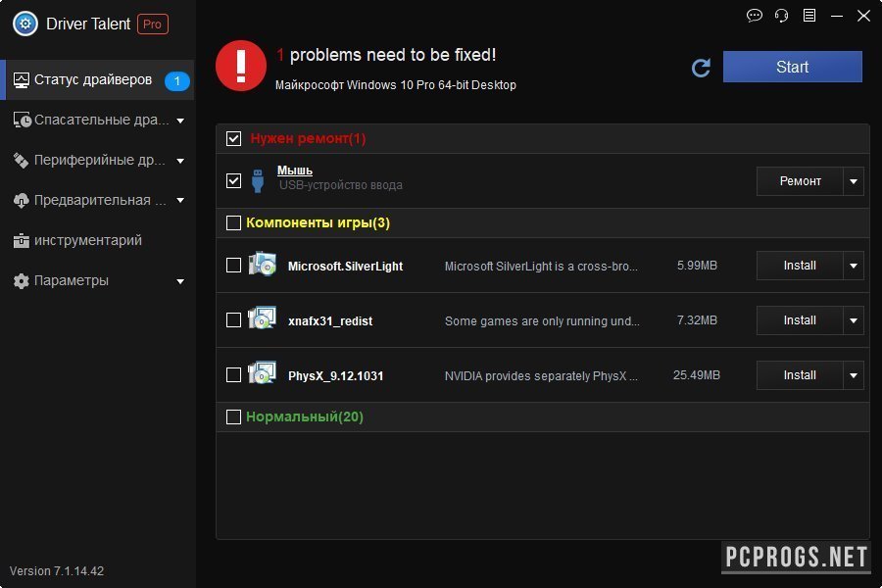Open the feedback chat bubble icon
This screenshot has height=588, width=882.
755,16
